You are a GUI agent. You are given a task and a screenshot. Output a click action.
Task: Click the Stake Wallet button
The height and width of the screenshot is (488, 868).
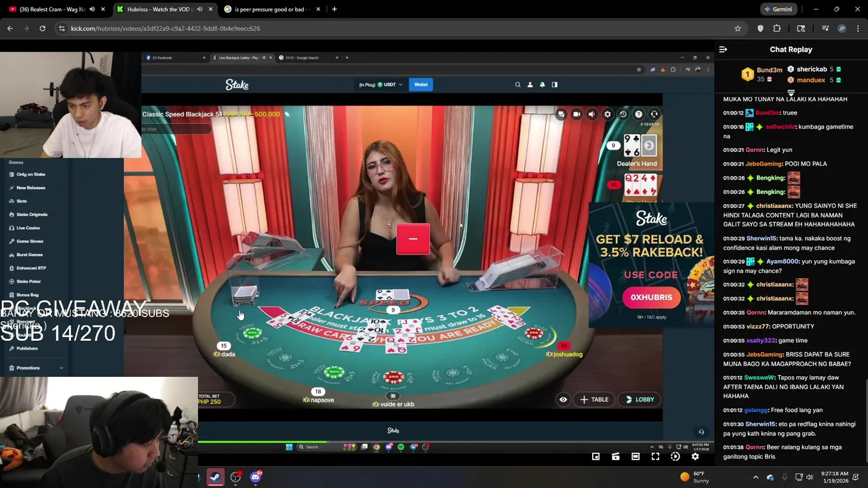pos(421,85)
